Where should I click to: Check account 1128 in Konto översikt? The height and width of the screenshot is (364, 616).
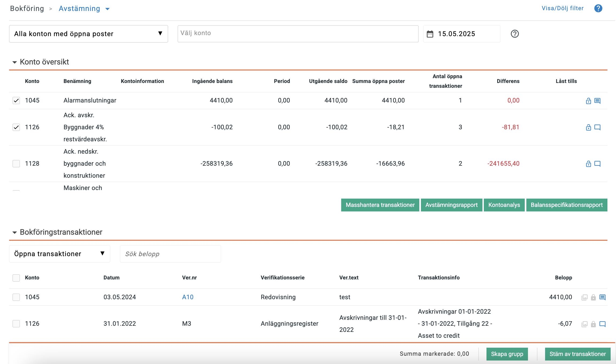coord(16,164)
